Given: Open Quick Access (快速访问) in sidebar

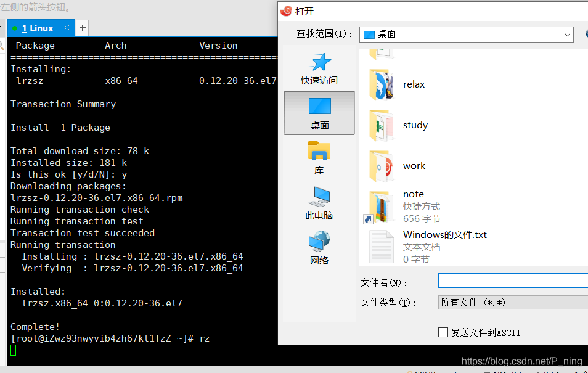Looking at the screenshot, I should click(x=318, y=67).
